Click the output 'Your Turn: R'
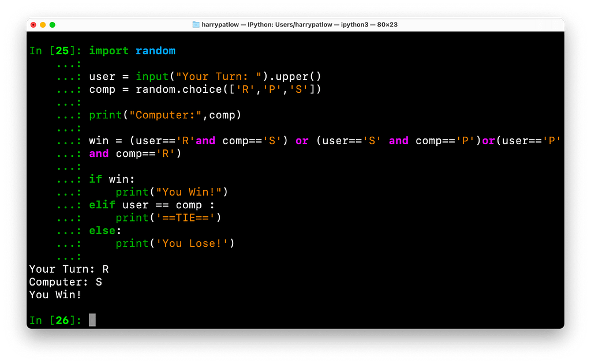Viewport: 591px width, 364px height. [x=69, y=269]
